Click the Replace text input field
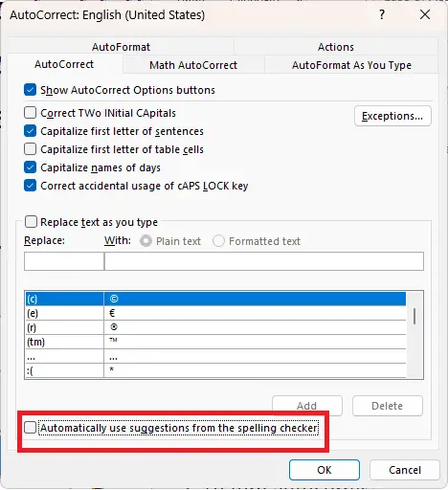 click(64, 261)
